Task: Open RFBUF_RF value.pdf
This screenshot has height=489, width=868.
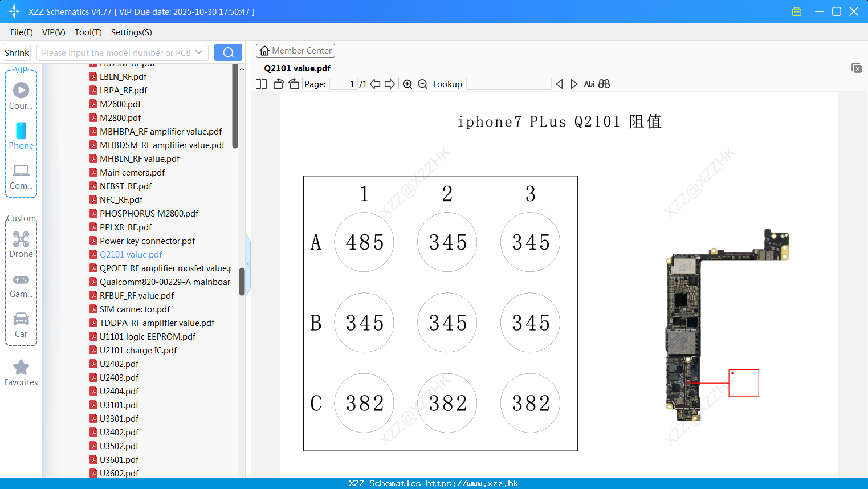Action: (137, 295)
